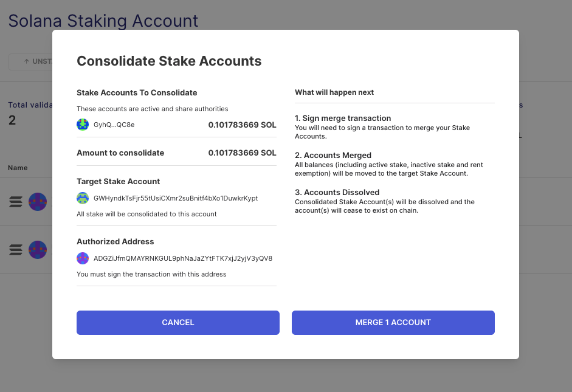
Task: Select the GyhQ...QC8e account address text
Action: coord(114,125)
